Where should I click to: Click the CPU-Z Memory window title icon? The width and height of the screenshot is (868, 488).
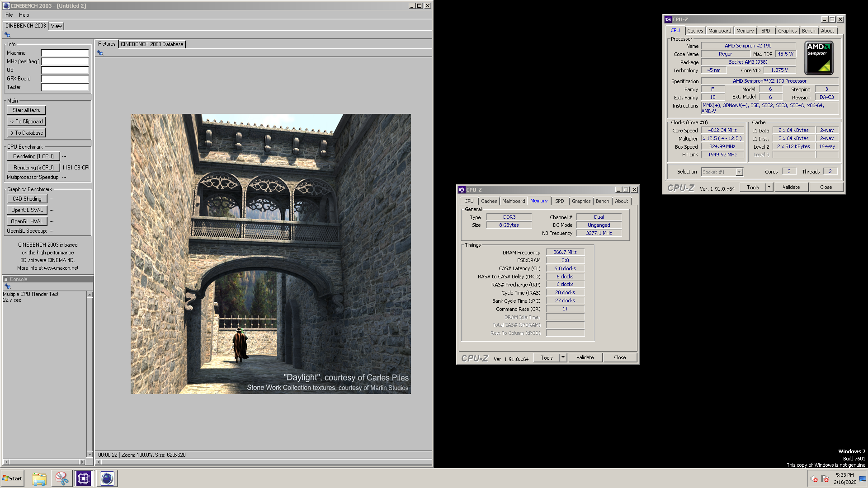[x=462, y=190]
